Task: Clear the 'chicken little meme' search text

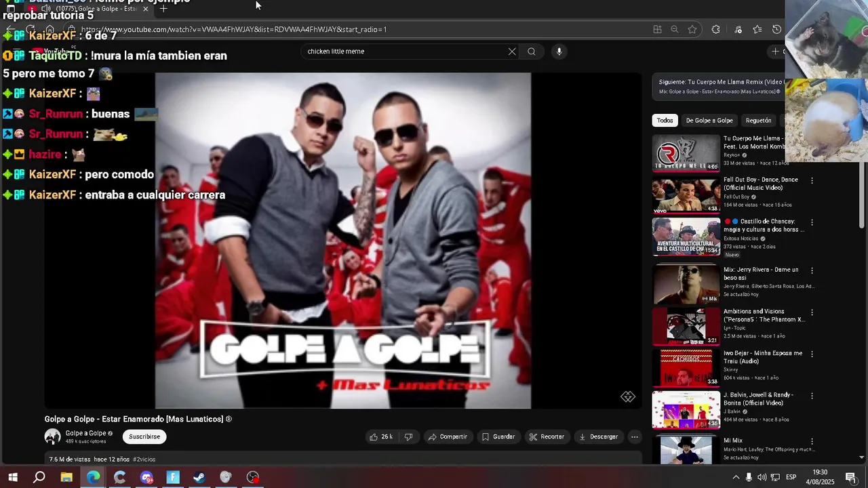Action: (x=512, y=52)
